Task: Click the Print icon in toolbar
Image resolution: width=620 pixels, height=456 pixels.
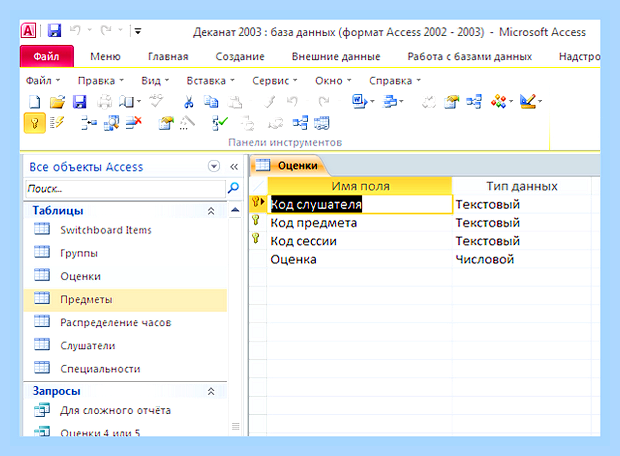Action: (104, 102)
